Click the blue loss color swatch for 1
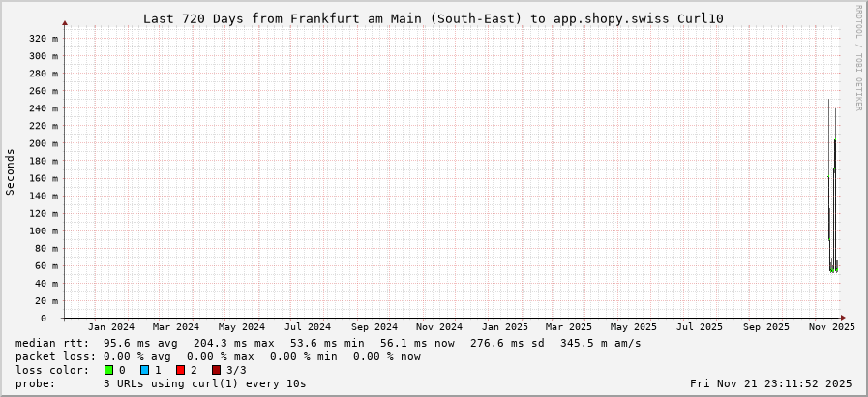868x397 pixels. pos(144,370)
